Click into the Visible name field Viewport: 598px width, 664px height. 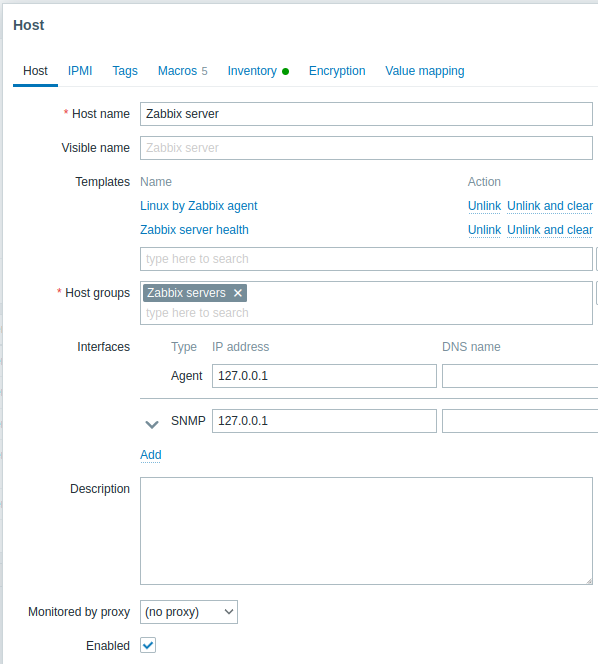(x=366, y=148)
